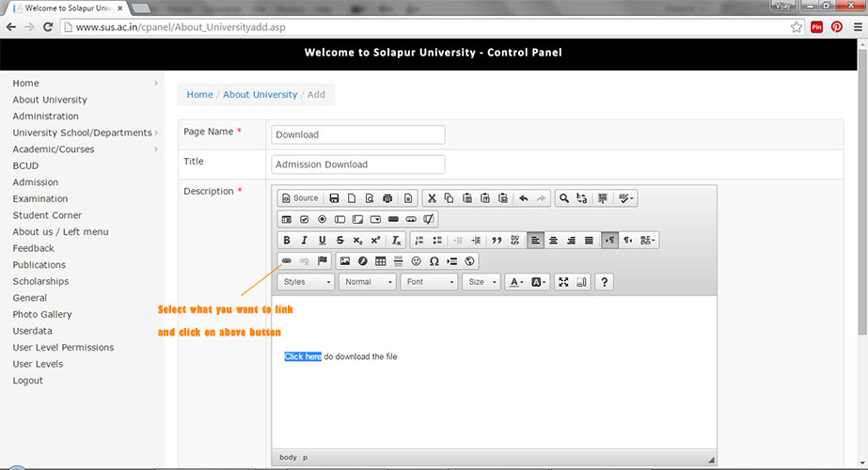Expand the Home sidebar submenu arrow
Viewport: 868px width, 470px height.
156,83
